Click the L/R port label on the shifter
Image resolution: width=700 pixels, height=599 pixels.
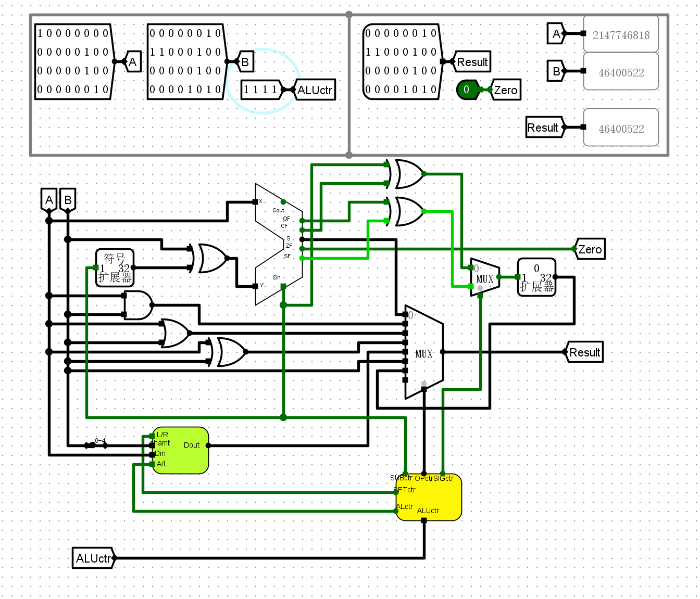[x=162, y=435]
